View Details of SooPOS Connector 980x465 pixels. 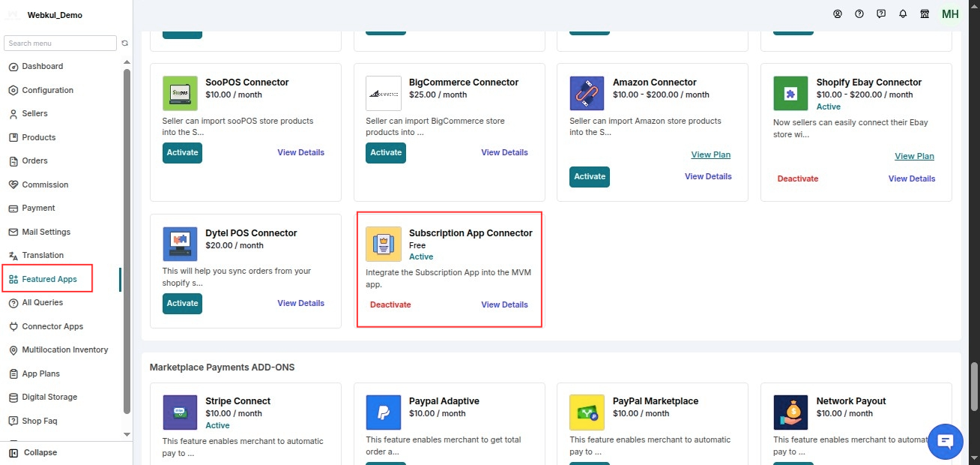point(301,152)
